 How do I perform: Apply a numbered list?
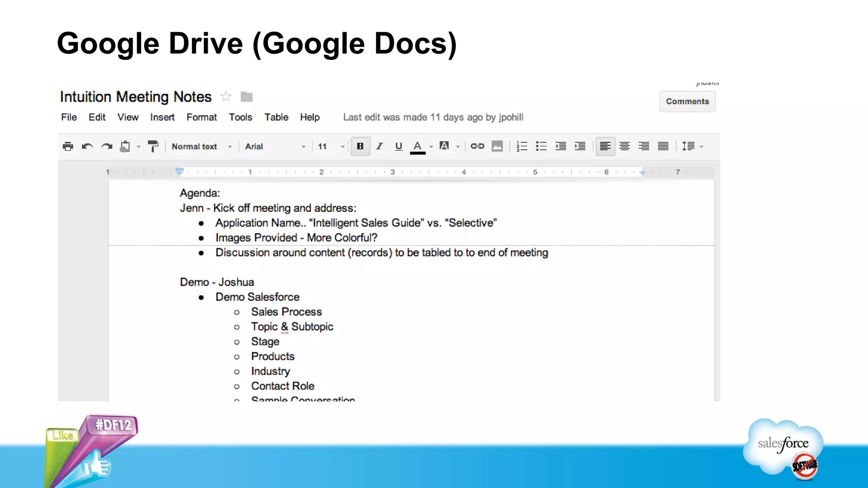[x=522, y=147]
